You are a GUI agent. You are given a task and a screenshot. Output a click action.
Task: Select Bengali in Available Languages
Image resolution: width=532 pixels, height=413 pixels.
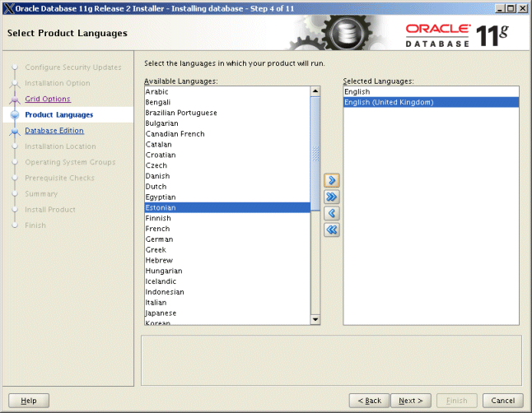pos(227,102)
